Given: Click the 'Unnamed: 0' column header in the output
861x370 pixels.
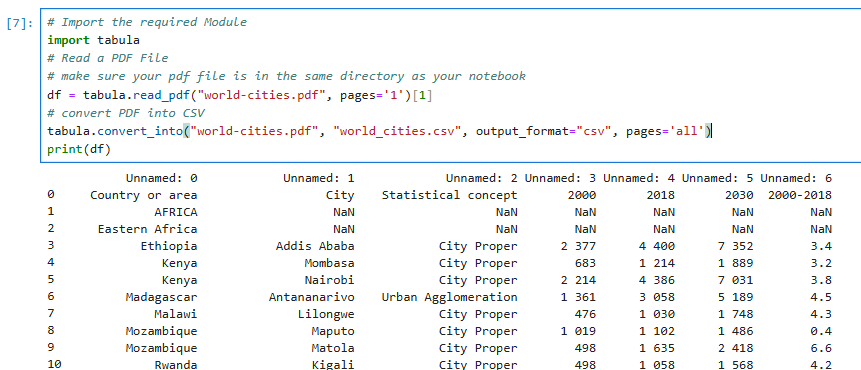Looking at the screenshot, I should pyautogui.click(x=161, y=178).
